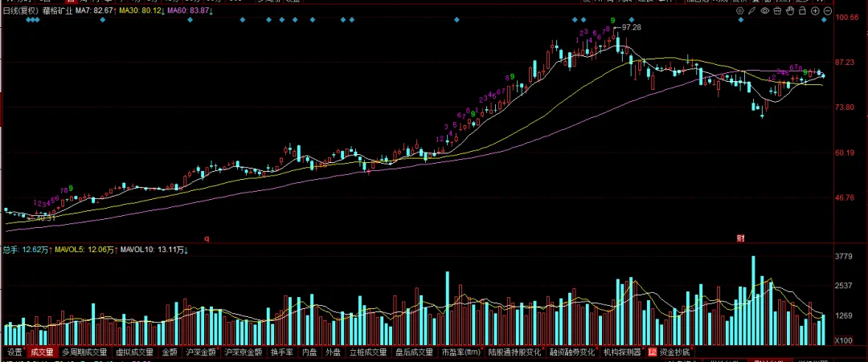Open the 市盈率(ttm) indicator tab
Screen dimensions: 868x362
[x=461, y=352]
